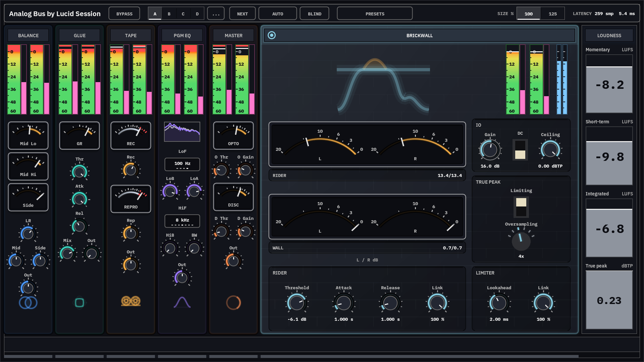Click the IO Ceiling knob
Viewport: 644px width, 362px height.
point(550,149)
